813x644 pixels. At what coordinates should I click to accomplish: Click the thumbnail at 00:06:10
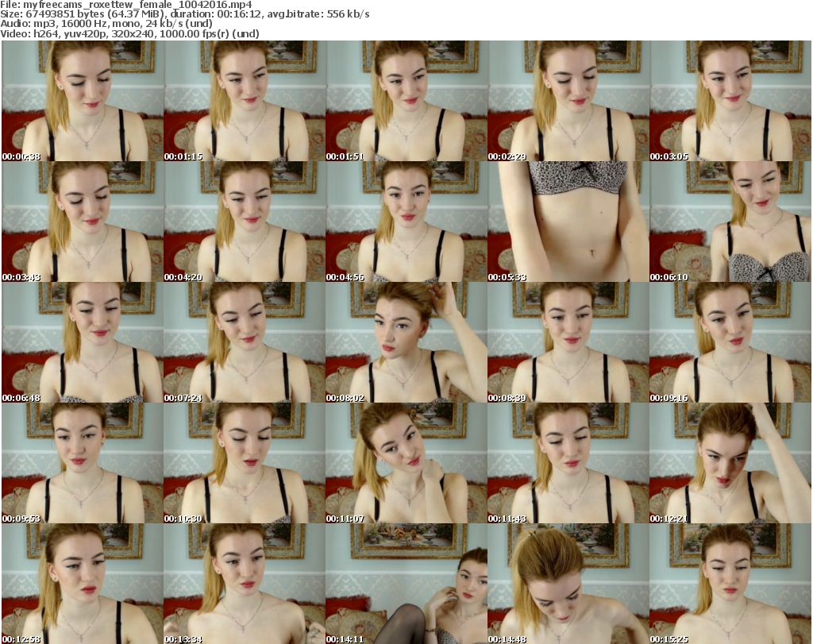[730, 222]
